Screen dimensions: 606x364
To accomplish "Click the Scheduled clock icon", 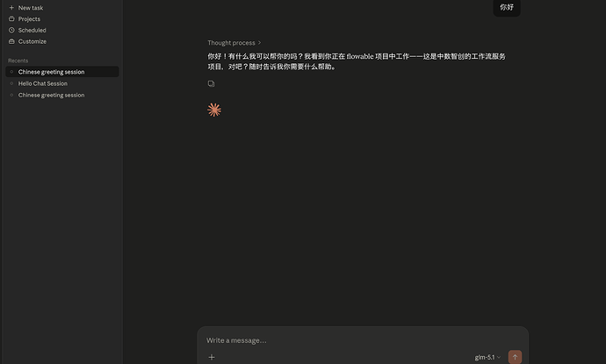I will pyautogui.click(x=11, y=30).
